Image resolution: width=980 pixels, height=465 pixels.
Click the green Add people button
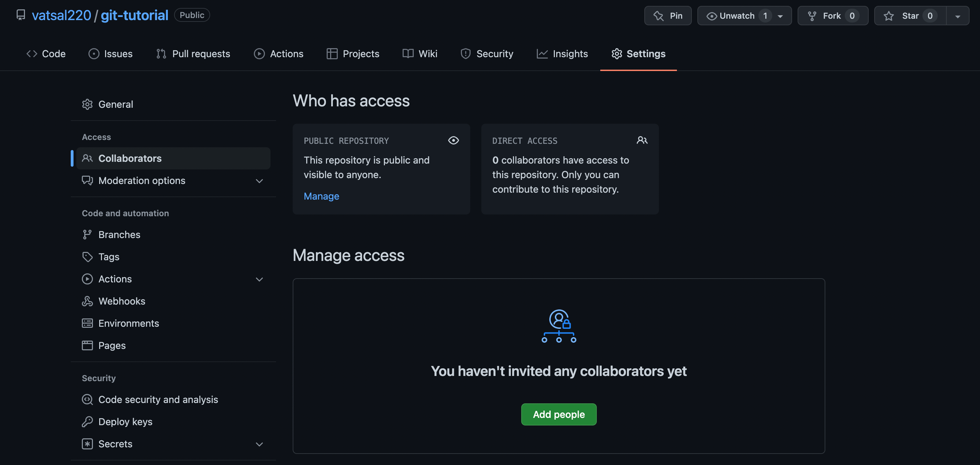[559, 414]
